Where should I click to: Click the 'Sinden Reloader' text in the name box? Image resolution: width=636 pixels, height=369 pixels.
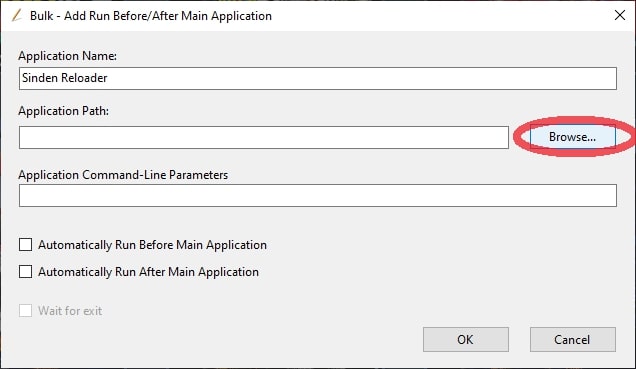click(x=65, y=78)
